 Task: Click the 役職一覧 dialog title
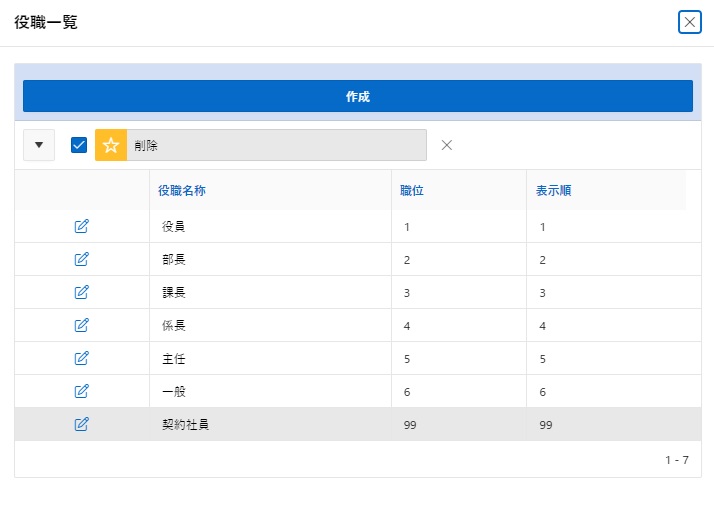pyautogui.click(x=46, y=22)
